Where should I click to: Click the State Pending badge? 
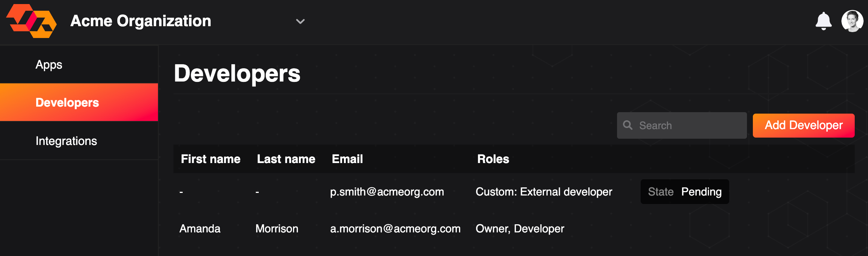[685, 192]
